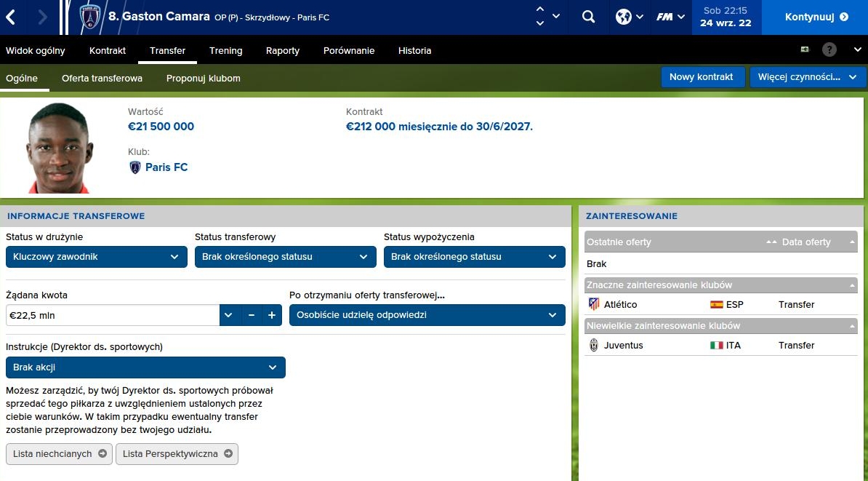Image resolution: width=868 pixels, height=481 pixels.
Task: Click the Paris FC badge in header
Action: [x=91, y=17]
